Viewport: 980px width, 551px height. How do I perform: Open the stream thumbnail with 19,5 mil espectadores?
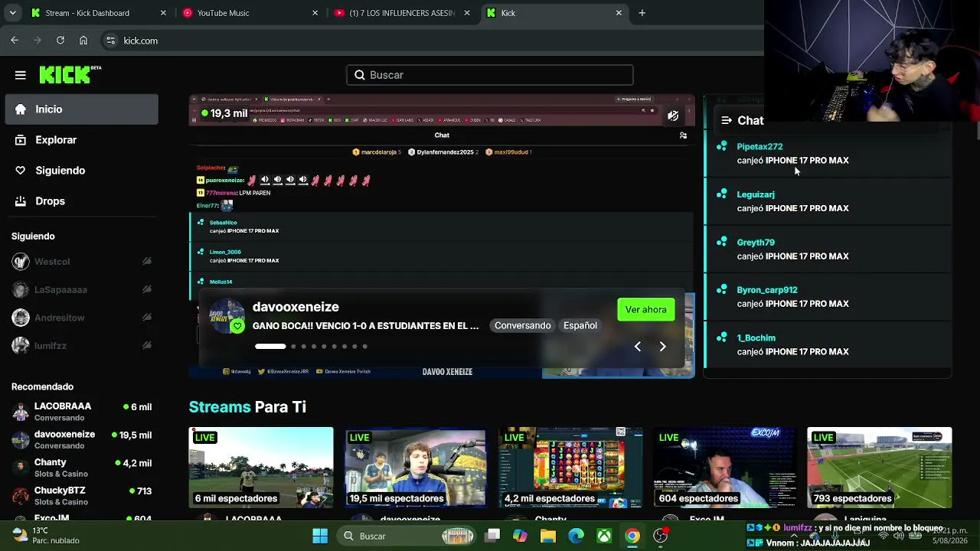tap(416, 468)
